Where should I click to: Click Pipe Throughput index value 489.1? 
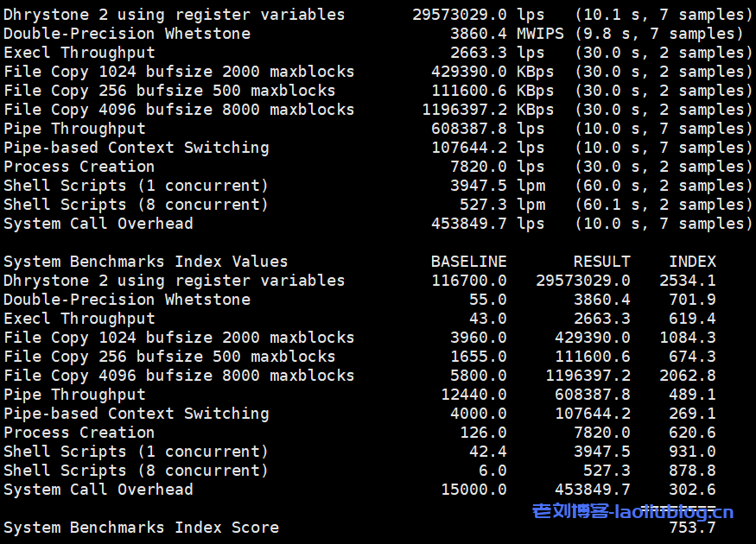point(692,395)
